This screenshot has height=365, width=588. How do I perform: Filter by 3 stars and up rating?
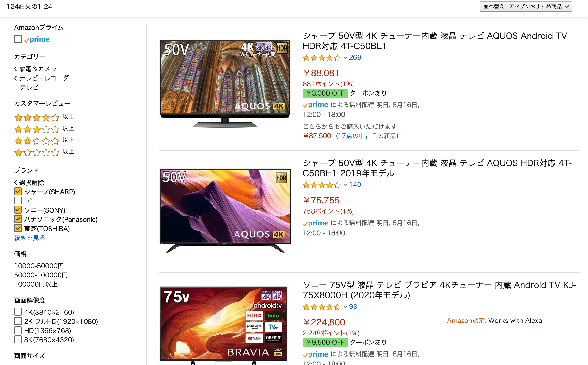coord(44,129)
